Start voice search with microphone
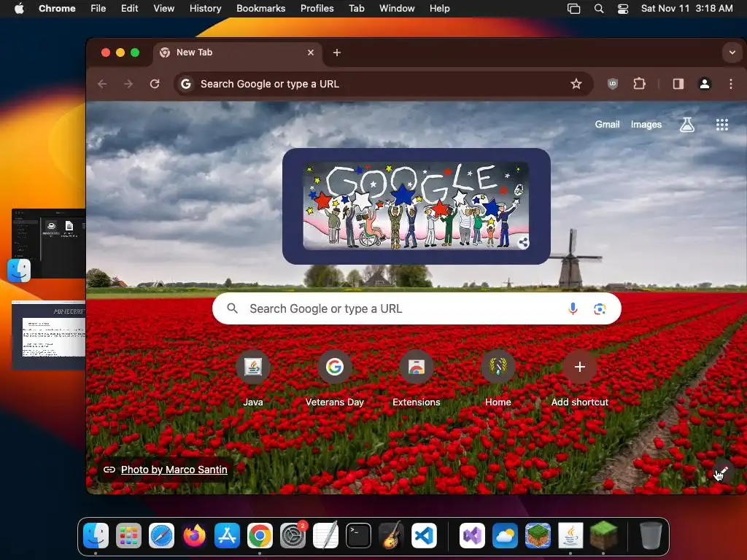This screenshot has height=560, width=747. 573,308
